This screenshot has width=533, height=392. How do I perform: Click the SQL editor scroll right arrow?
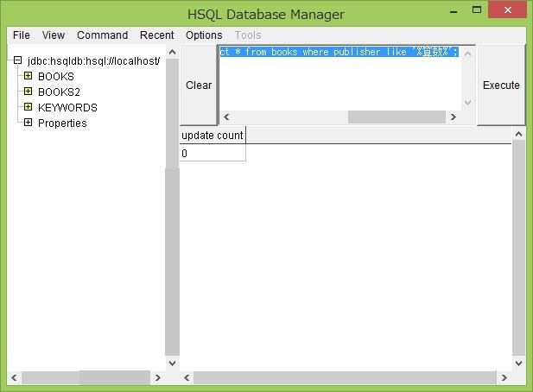pyautogui.click(x=454, y=117)
